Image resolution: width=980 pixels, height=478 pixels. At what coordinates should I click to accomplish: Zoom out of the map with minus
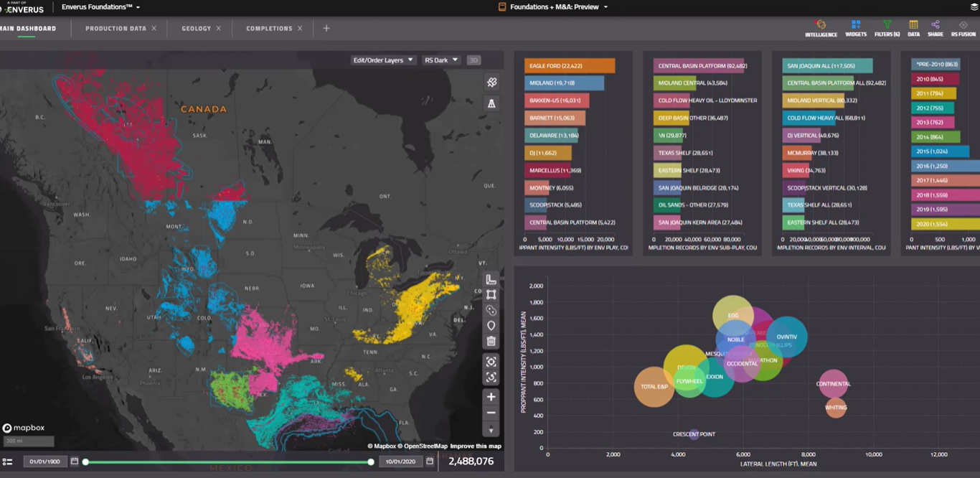491,413
